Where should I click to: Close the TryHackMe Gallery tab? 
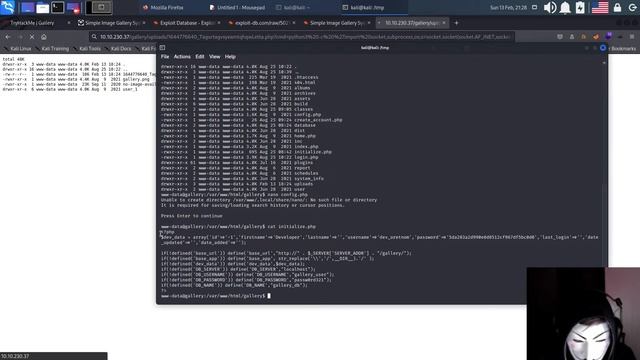click(69, 23)
